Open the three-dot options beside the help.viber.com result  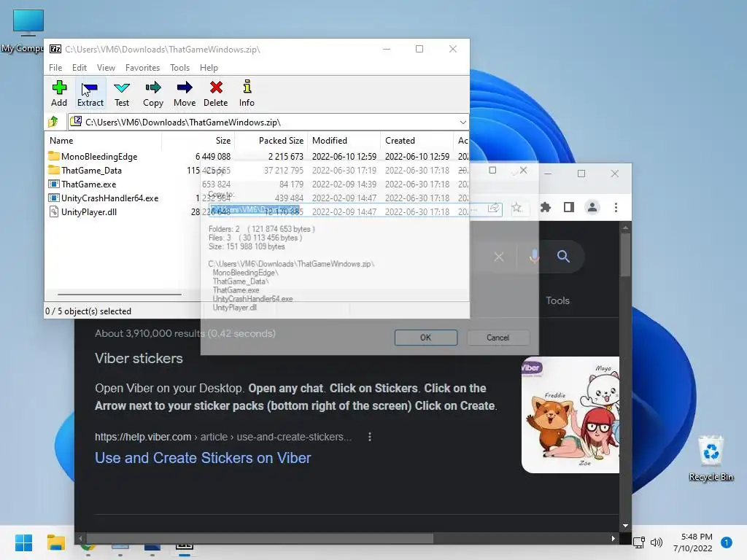370,437
